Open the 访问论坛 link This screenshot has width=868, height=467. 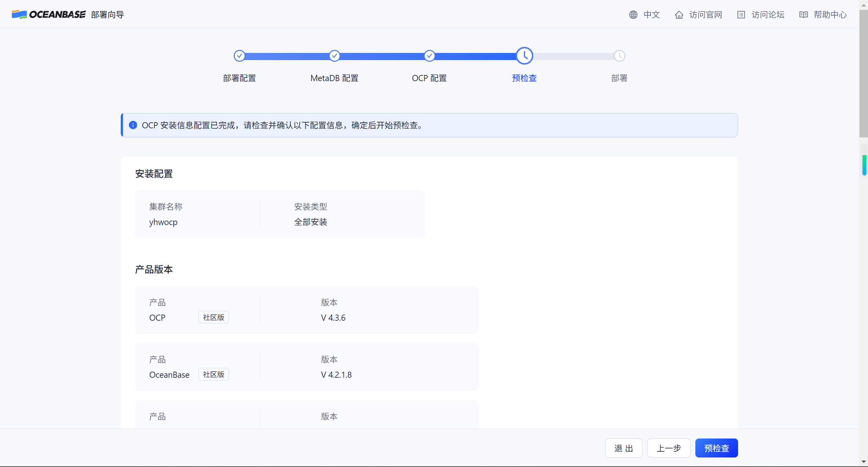(x=768, y=15)
